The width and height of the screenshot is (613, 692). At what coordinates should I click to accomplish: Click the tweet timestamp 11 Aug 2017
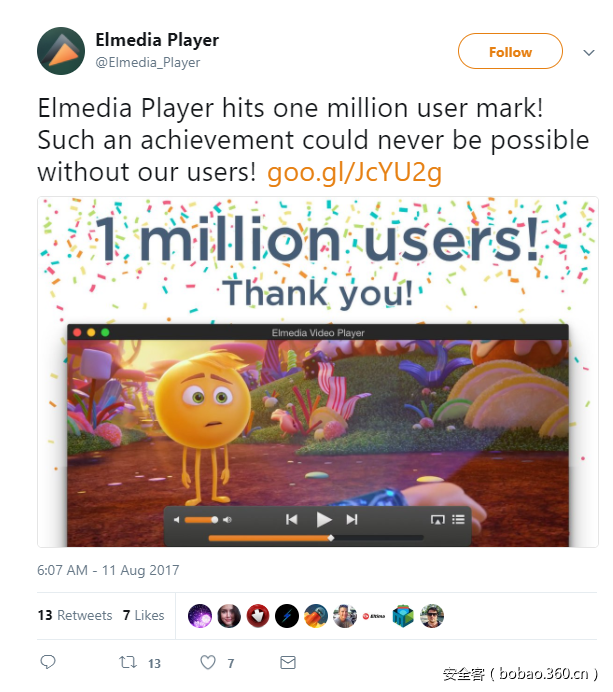(108, 570)
